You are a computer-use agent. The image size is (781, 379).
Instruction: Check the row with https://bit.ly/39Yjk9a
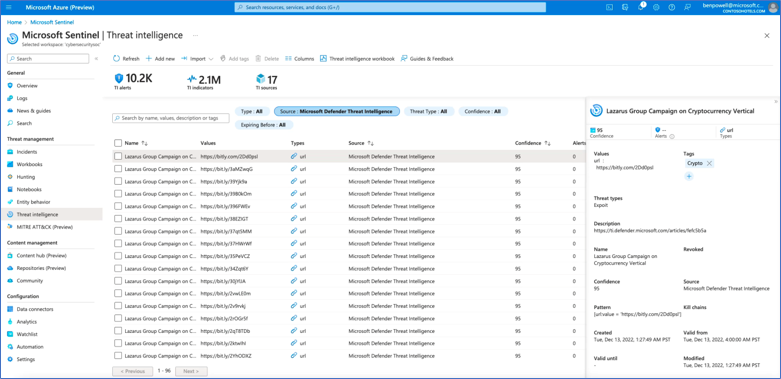pyautogui.click(x=118, y=181)
